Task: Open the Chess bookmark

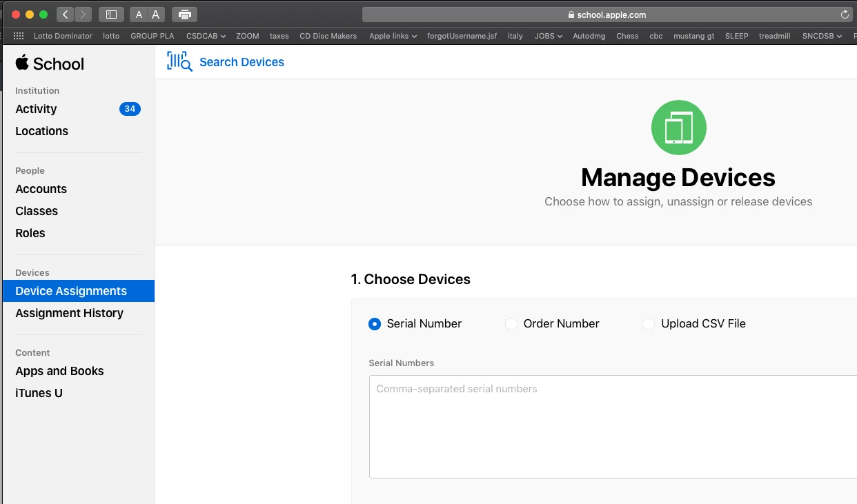Action: point(627,36)
